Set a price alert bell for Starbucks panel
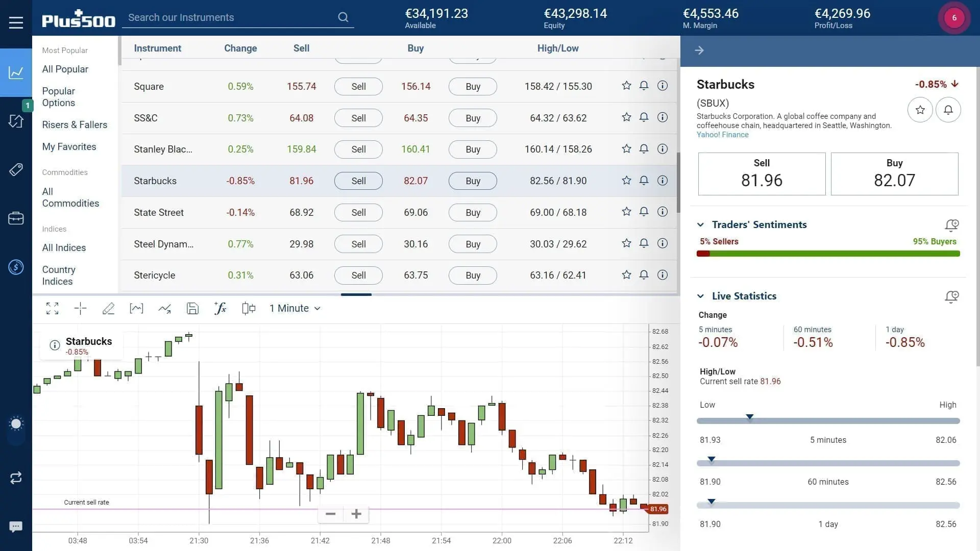Screen dimensions: 980x551 [948, 110]
